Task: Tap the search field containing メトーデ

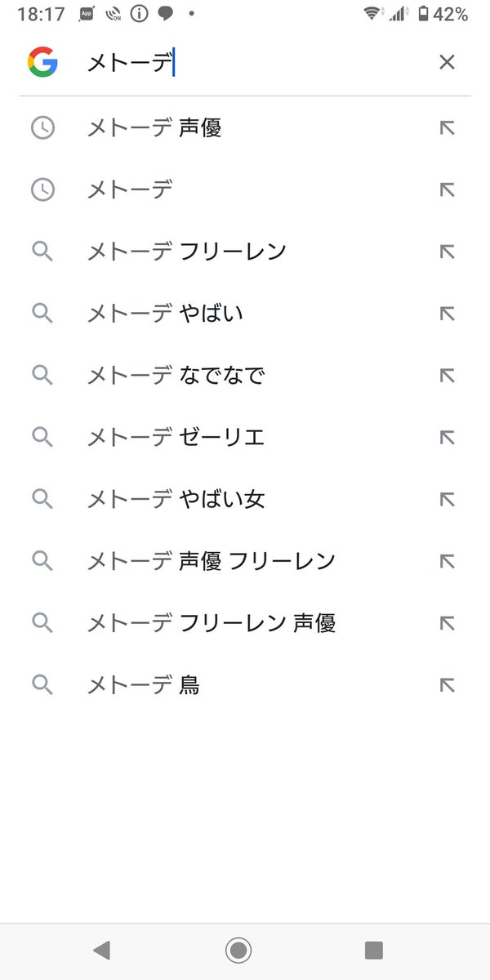Action: click(245, 62)
